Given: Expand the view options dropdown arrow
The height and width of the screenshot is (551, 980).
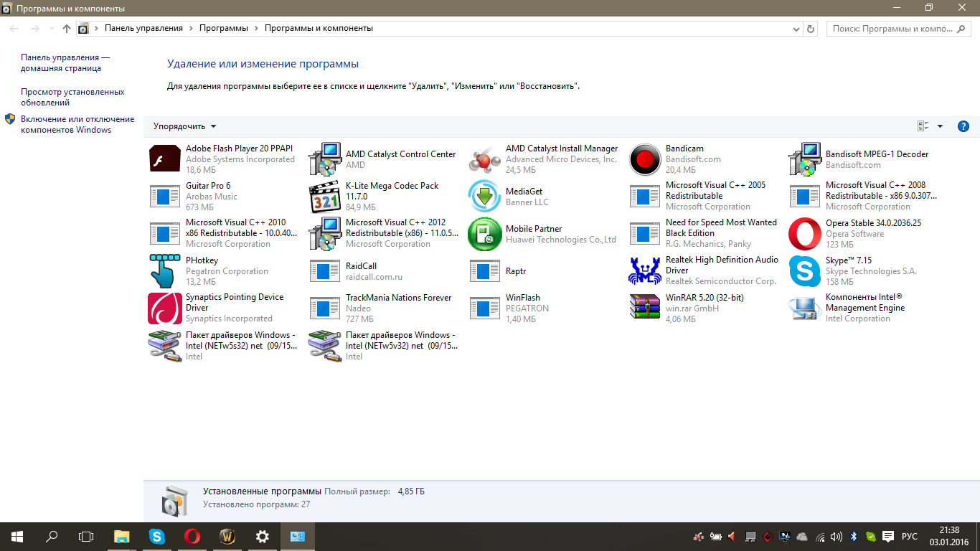Looking at the screenshot, I should 940,126.
